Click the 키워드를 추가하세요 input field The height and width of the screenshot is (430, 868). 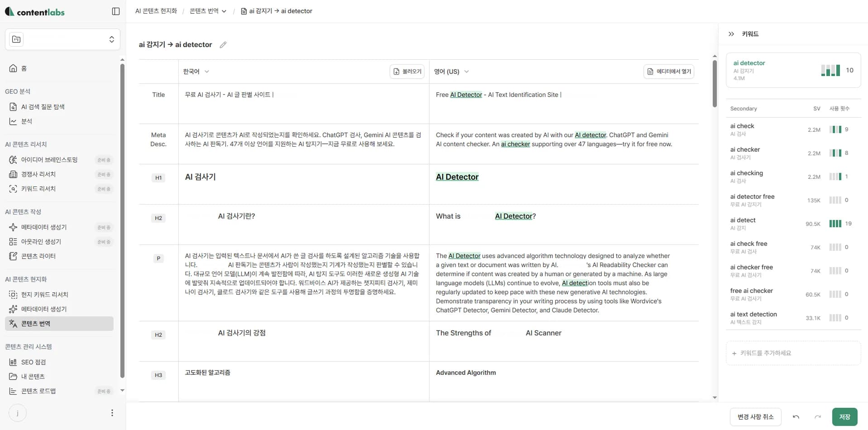pos(793,353)
